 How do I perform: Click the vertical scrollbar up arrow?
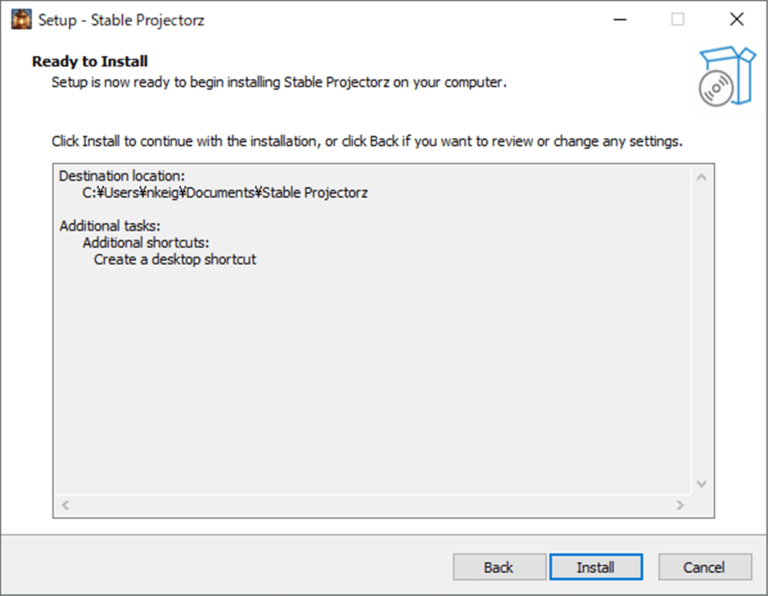(x=701, y=178)
